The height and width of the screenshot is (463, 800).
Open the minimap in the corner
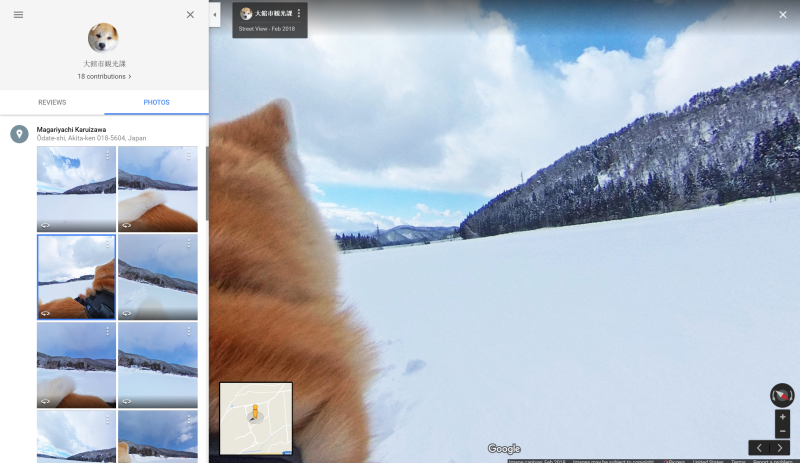click(256, 418)
